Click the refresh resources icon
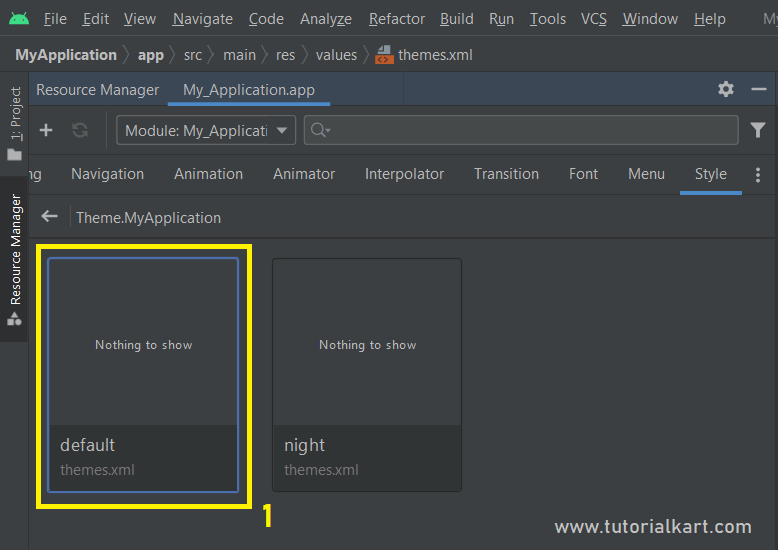The width and height of the screenshot is (778, 550). (80, 130)
